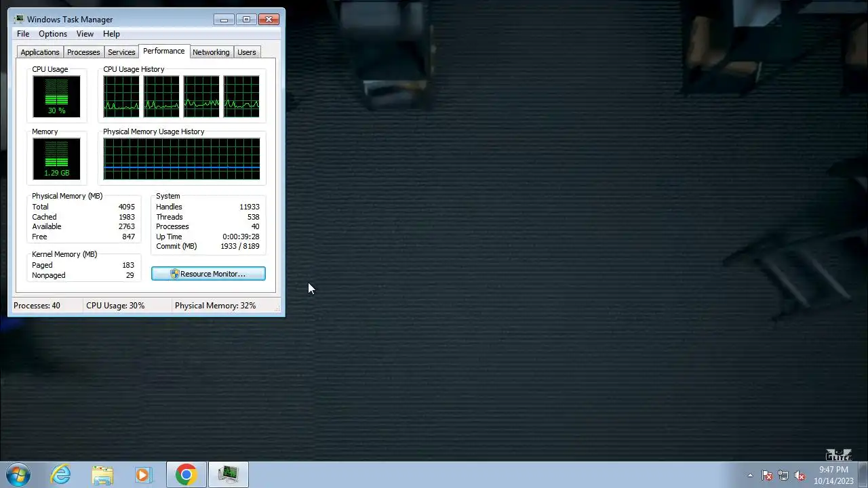This screenshot has height=488, width=868.
Task: Close the Windows Task Manager window
Action: pyautogui.click(x=269, y=19)
